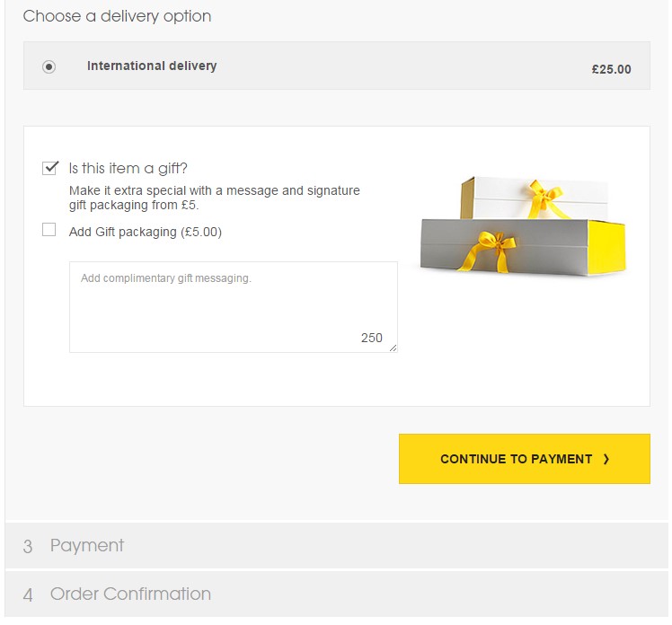Tick the 'Is this item a gift?' checkbox
Screen dimensions: 672x625
(49, 168)
